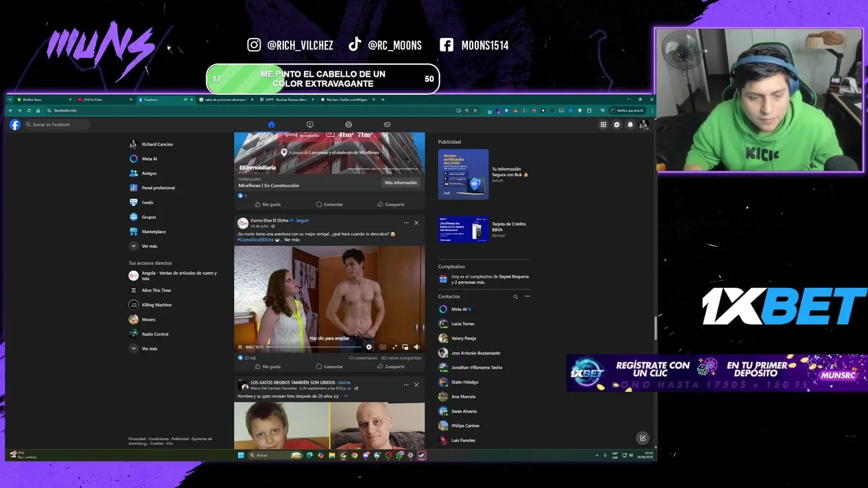
Task: Open Grupos in the left sidebar
Action: [x=142, y=217]
